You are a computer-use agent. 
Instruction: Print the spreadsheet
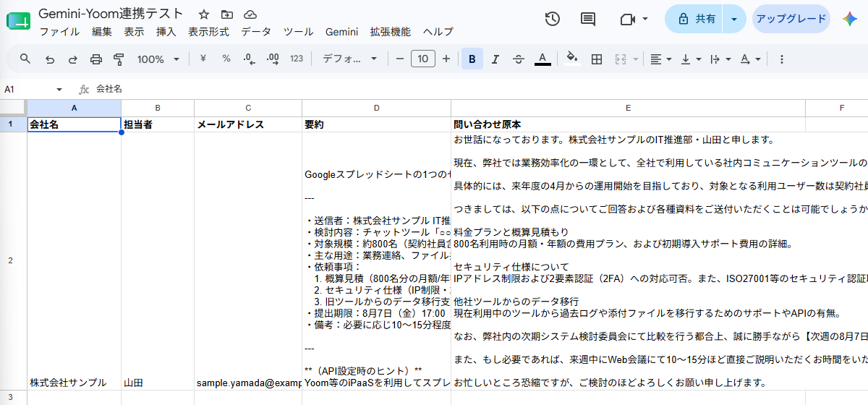point(95,59)
